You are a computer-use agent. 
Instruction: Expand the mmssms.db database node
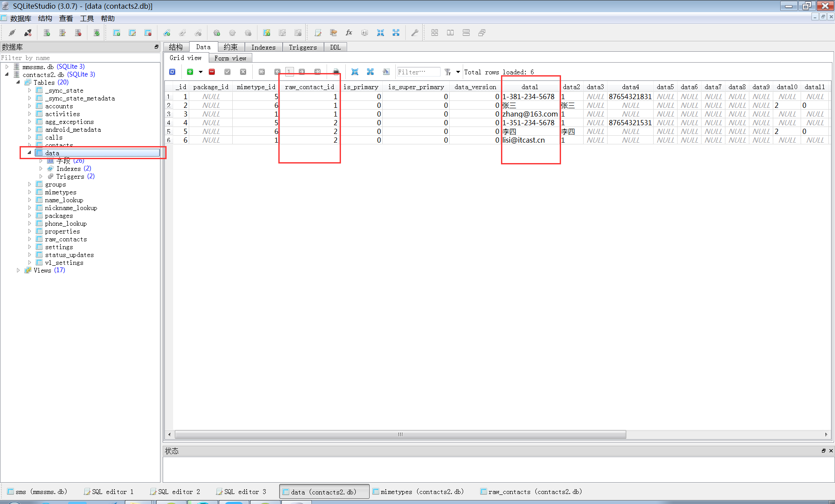click(7, 67)
